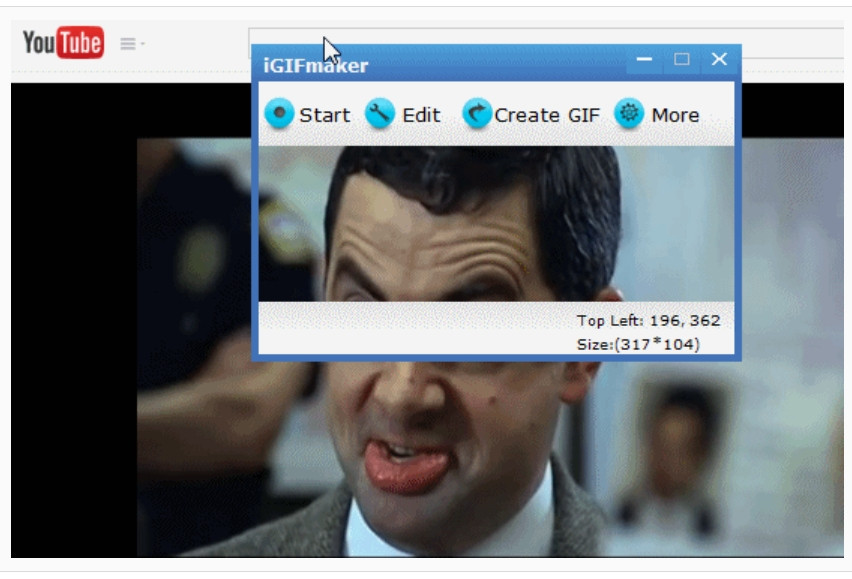852x579 pixels.
Task: Click the Create GIF arrow icon
Action: (477, 114)
